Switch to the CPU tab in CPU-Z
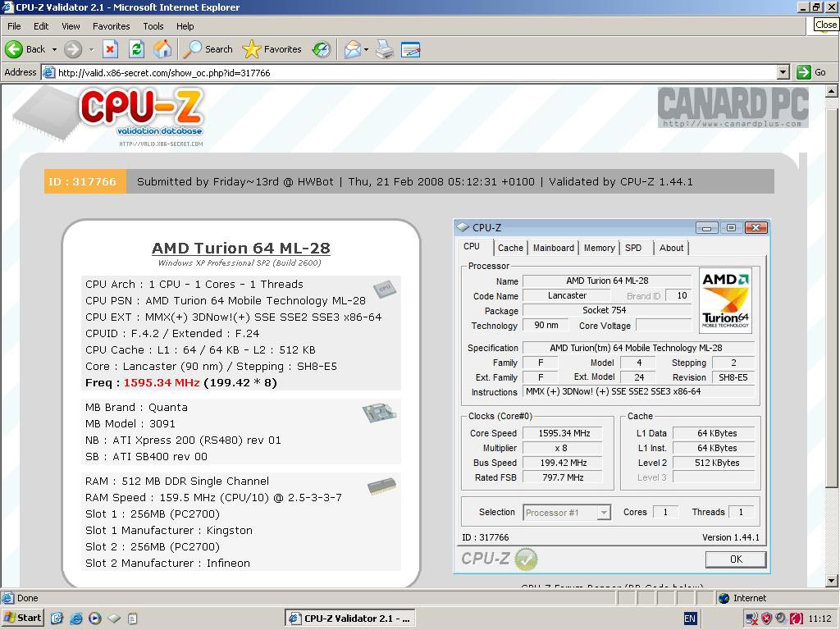The width and height of the screenshot is (840, 630). 472,246
